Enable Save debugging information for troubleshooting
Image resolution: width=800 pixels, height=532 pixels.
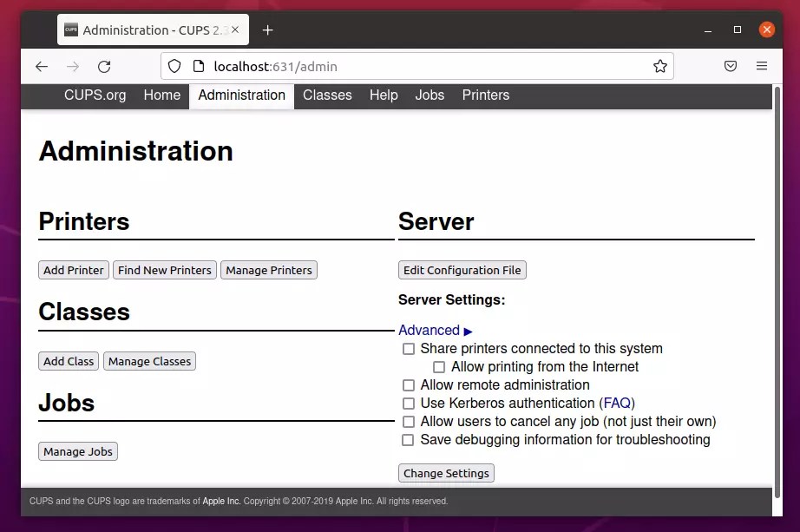pos(408,440)
